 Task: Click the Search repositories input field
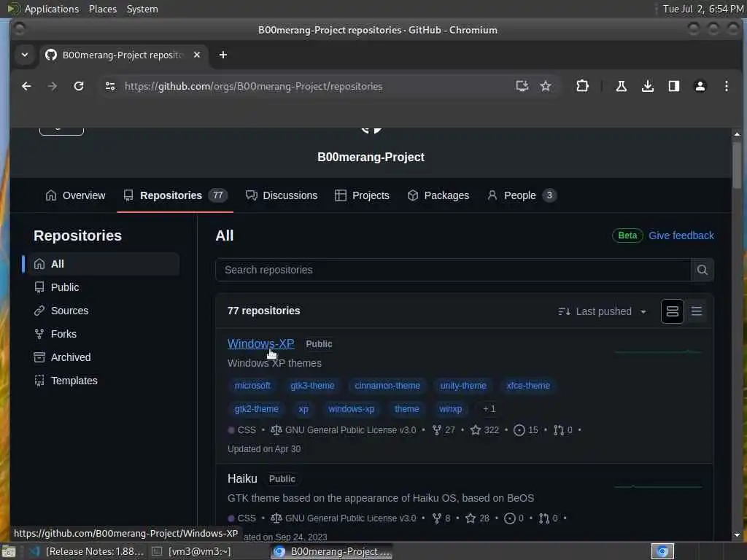(x=453, y=270)
